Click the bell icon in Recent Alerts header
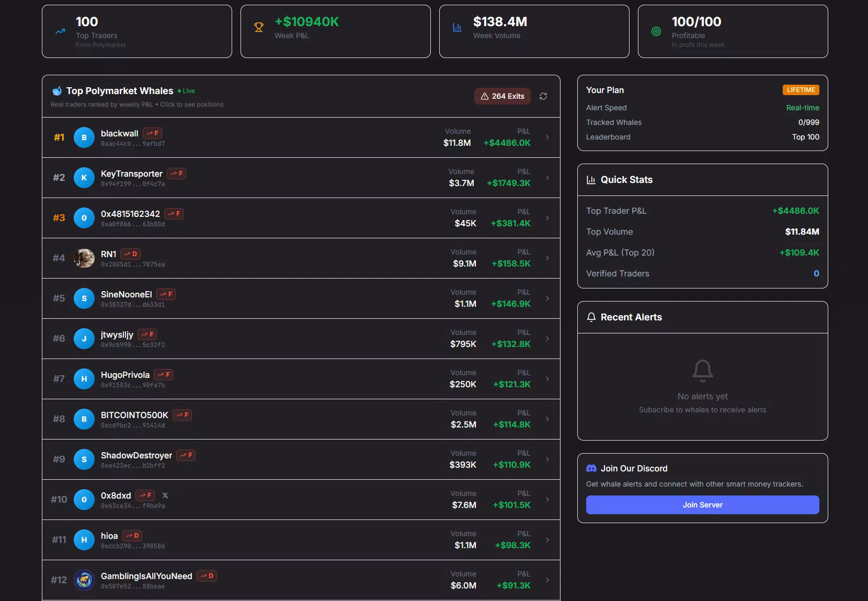868x601 pixels. [x=591, y=317]
